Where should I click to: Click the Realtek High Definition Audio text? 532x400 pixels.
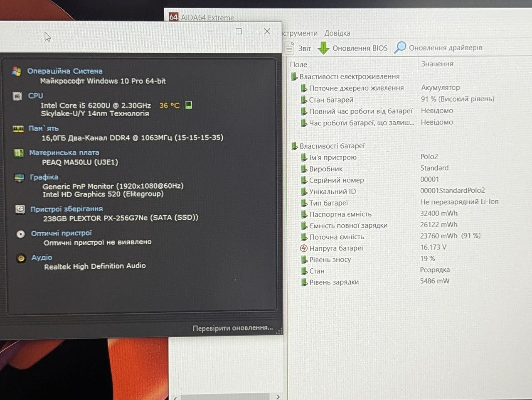click(95, 266)
